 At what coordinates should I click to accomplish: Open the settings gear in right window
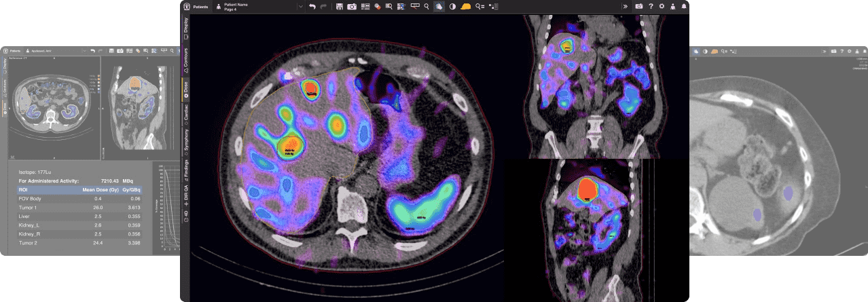tap(849, 51)
